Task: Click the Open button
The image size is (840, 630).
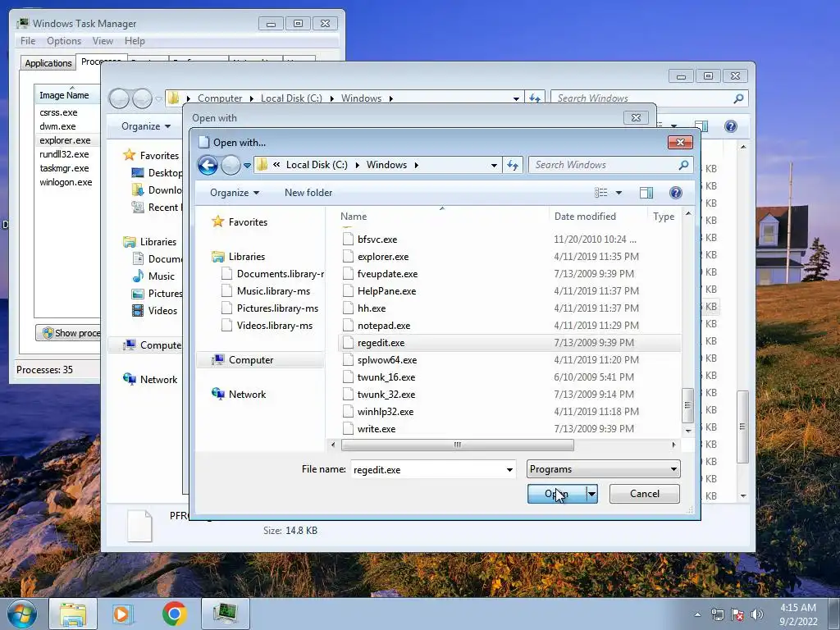Action: pos(557,494)
